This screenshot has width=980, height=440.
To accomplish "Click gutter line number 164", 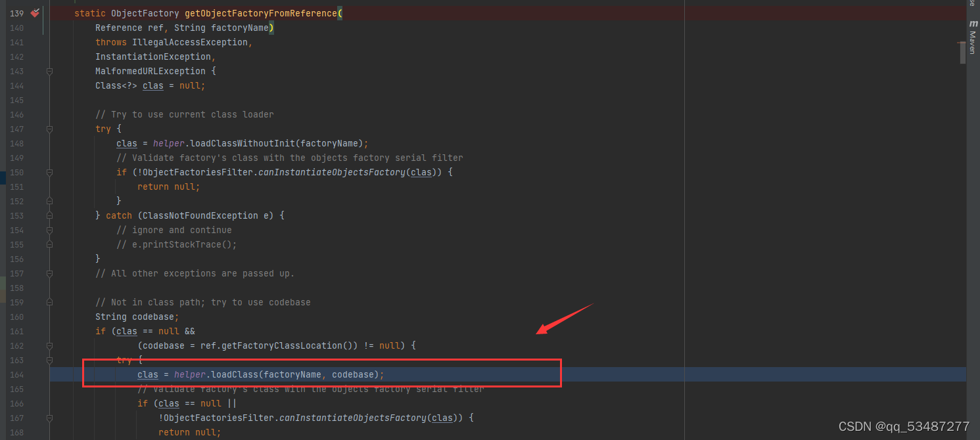I will (16, 374).
